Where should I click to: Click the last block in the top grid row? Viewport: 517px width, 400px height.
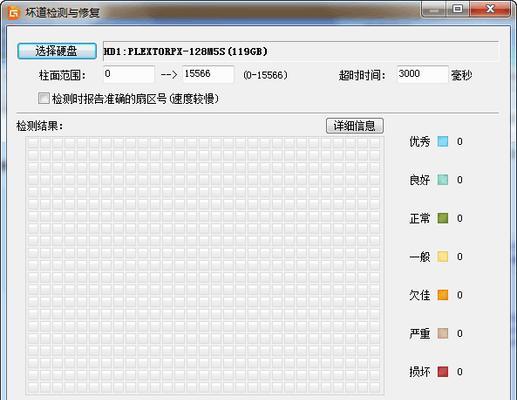coord(375,143)
